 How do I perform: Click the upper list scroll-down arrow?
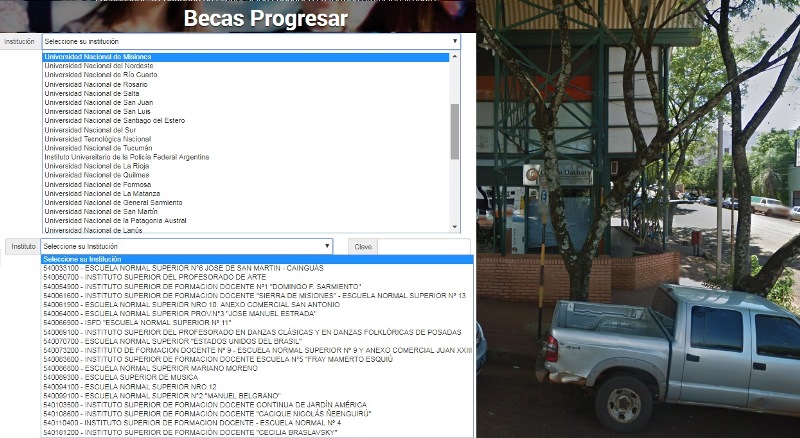(x=455, y=227)
